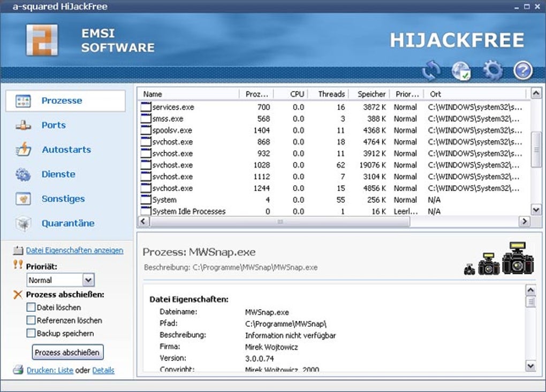Viewport: 546px width, 392px height.
Task: Click the Dienste gears icon
Action: (24, 174)
